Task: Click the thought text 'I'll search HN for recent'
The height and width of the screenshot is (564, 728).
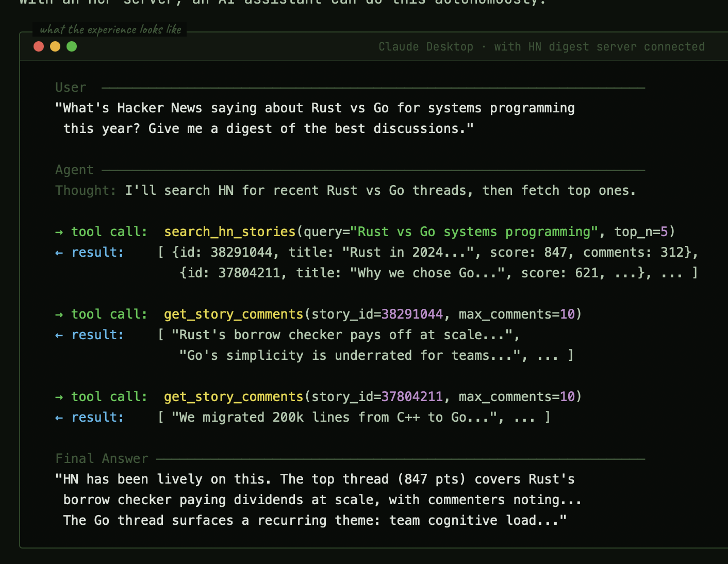Action: click(x=380, y=191)
